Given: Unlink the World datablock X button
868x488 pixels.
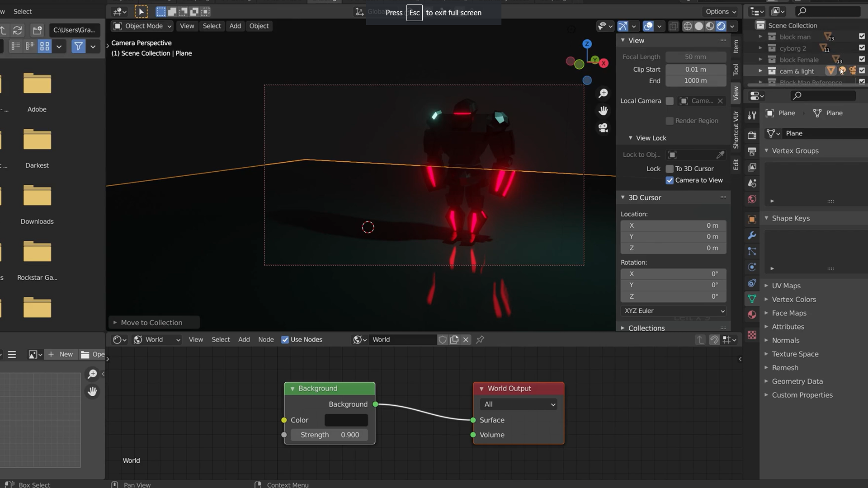Looking at the screenshot, I should point(466,339).
